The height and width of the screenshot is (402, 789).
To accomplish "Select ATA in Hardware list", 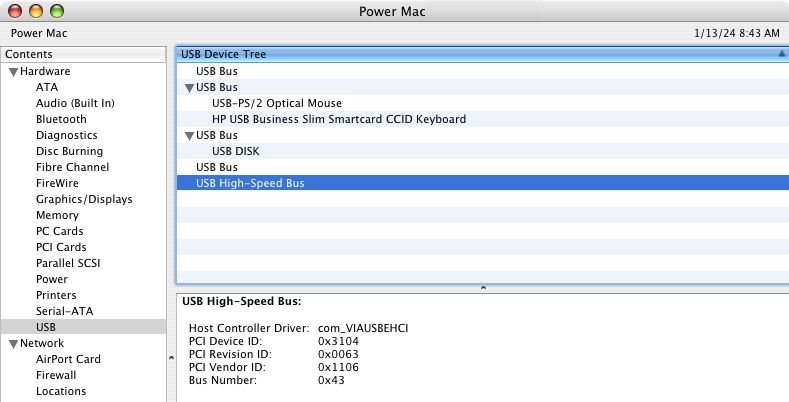I will (x=47, y=87).
